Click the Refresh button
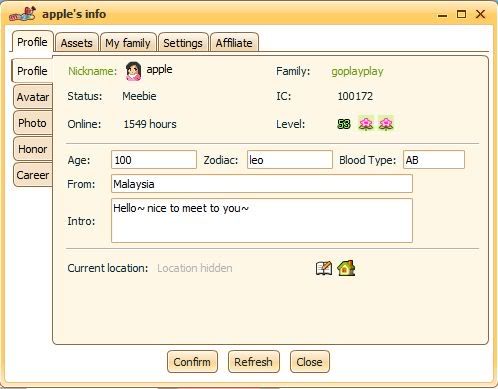Image resolution: width=498 pixels, height=389 pixels. click(254, 362)
